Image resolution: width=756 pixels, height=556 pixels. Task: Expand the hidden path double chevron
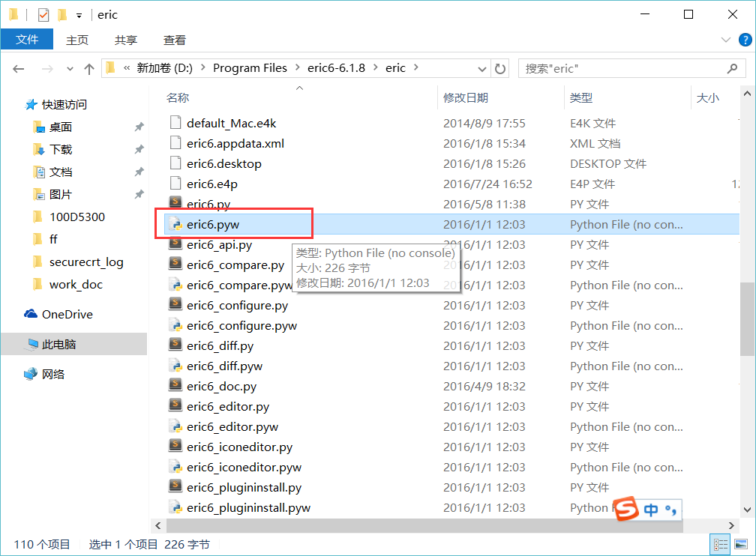[x=126, y=68]
